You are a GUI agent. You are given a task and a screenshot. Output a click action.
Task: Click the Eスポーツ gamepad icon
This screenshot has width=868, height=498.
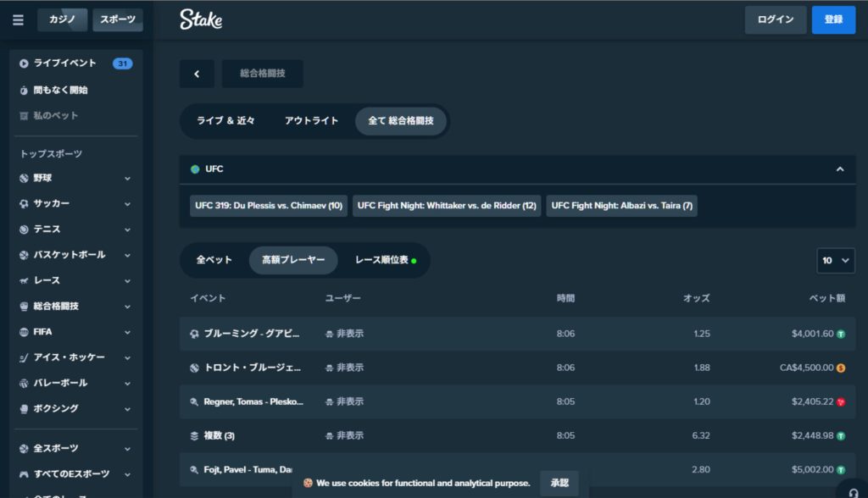(x=24, y=474)
